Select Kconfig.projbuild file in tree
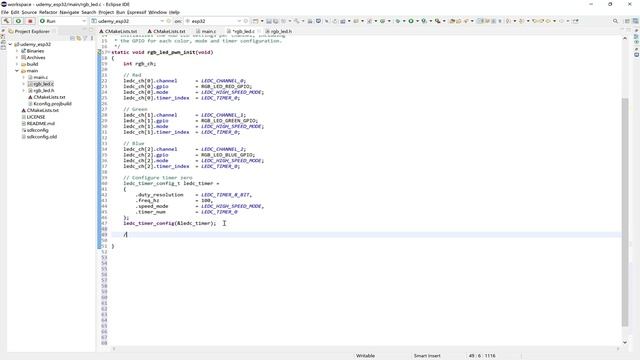 (49, 104)
